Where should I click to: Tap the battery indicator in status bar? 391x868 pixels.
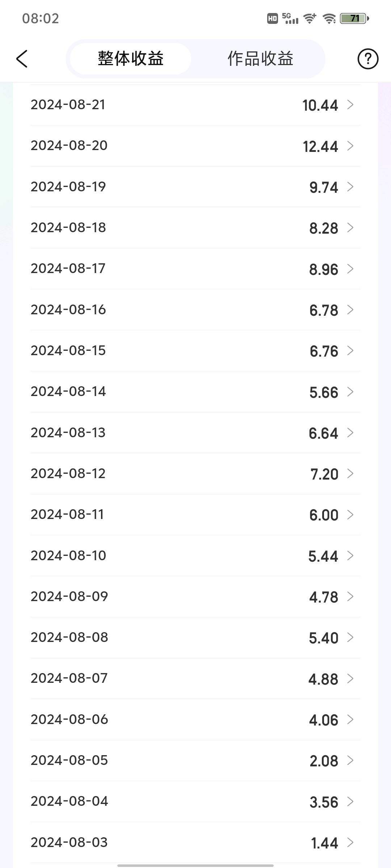pyautogui.click(x=354, y=18)
